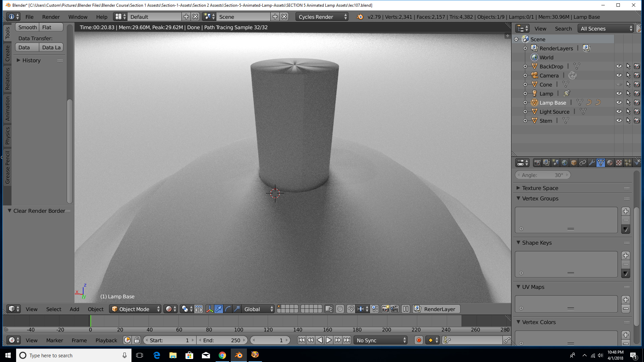Expand the Lamp Base tree item

(525, 103)
